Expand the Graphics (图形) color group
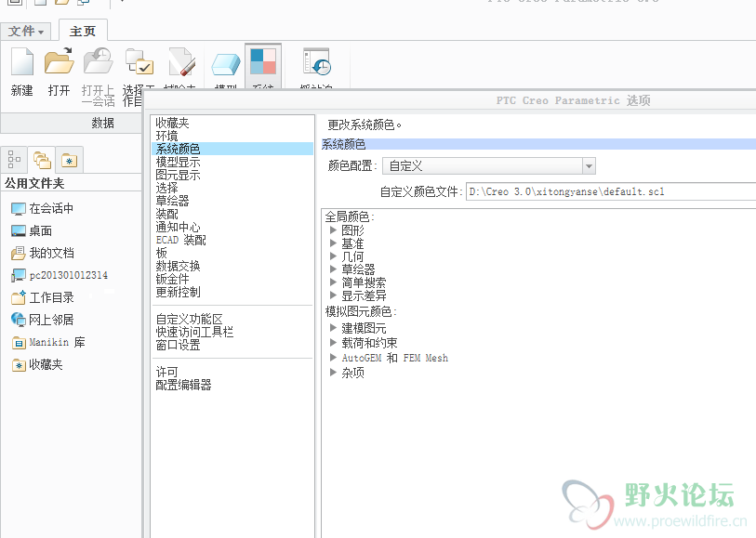This screenshot has width=756, height=538. coord(333,230)
